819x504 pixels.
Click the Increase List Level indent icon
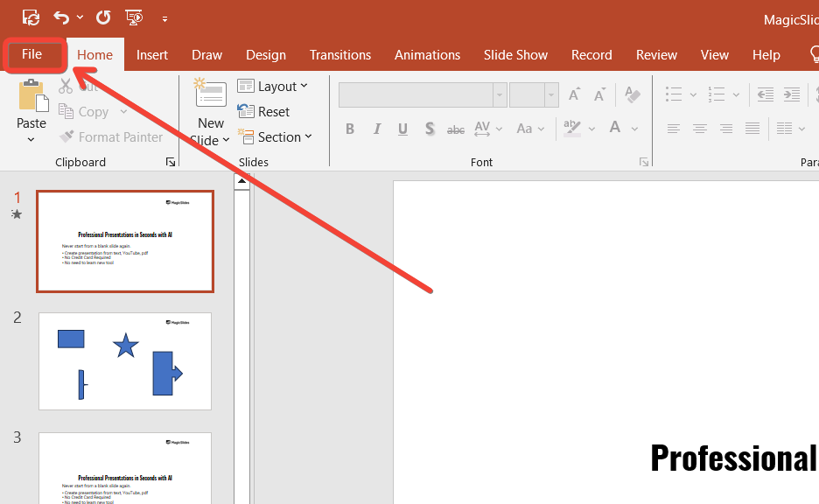[792, 94]
